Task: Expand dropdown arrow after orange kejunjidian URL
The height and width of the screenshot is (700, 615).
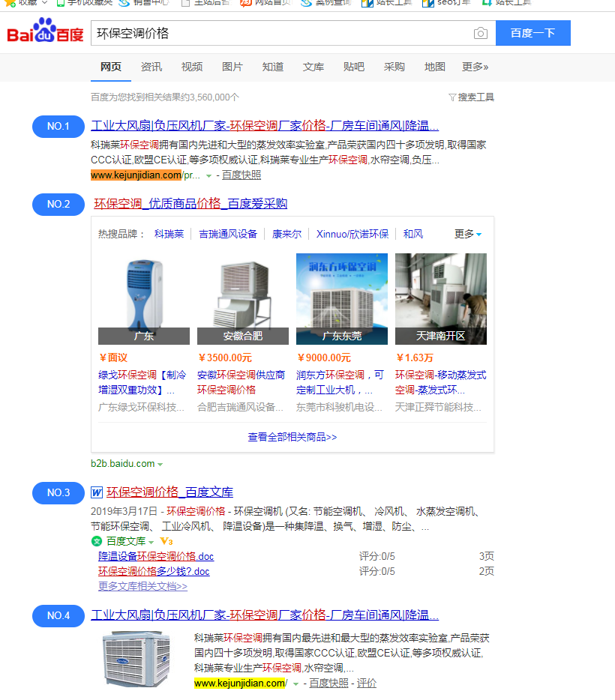Action: click(208, 176)
